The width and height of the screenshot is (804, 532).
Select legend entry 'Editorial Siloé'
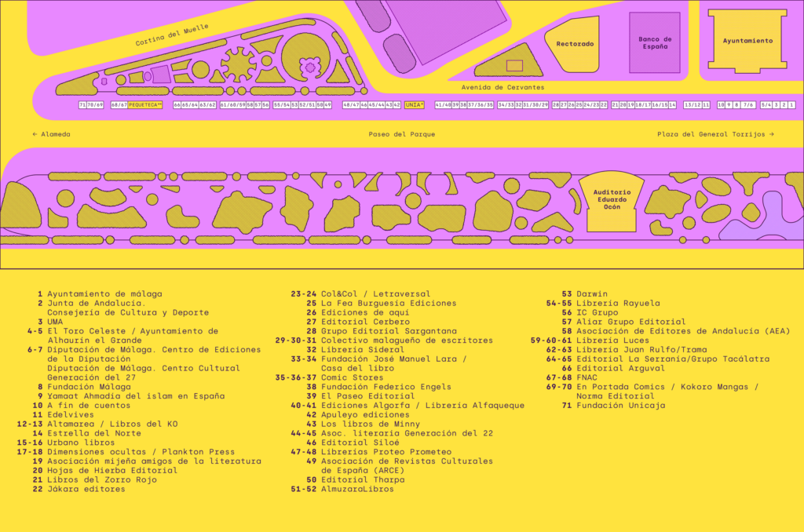click(x=360, y=443)
